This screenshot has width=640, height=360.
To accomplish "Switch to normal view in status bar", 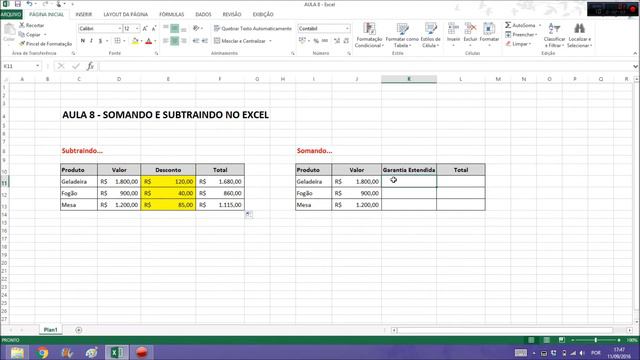I will 531,340.
